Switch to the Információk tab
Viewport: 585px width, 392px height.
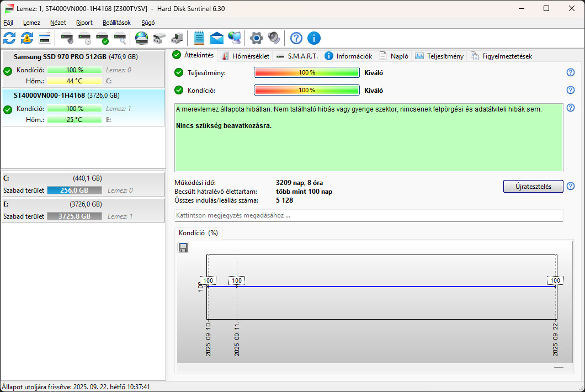(x=348, y=56)
